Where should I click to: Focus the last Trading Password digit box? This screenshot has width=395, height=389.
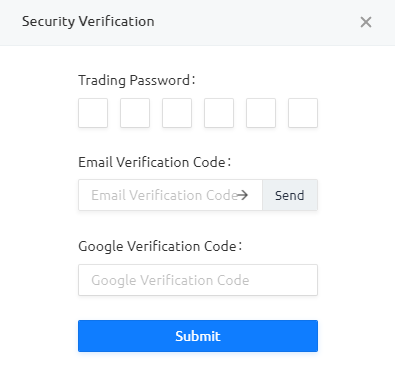point(303,113)
